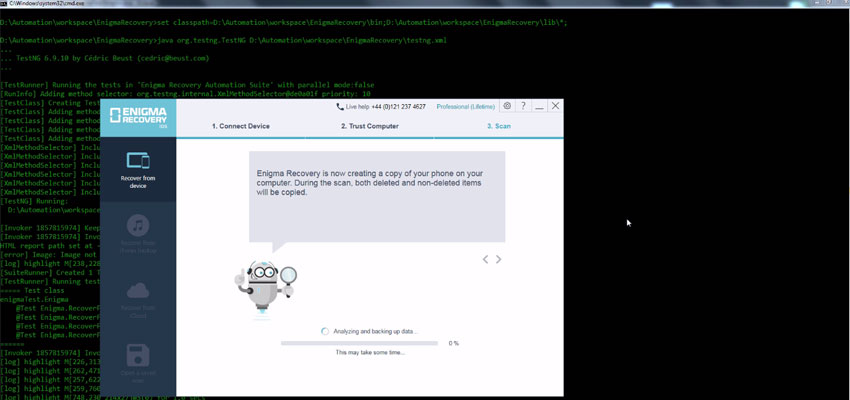The width and height of the screenshot is (850, 400).
Task: Show next tip with right chevron
Action: click(x=499, y=259)
